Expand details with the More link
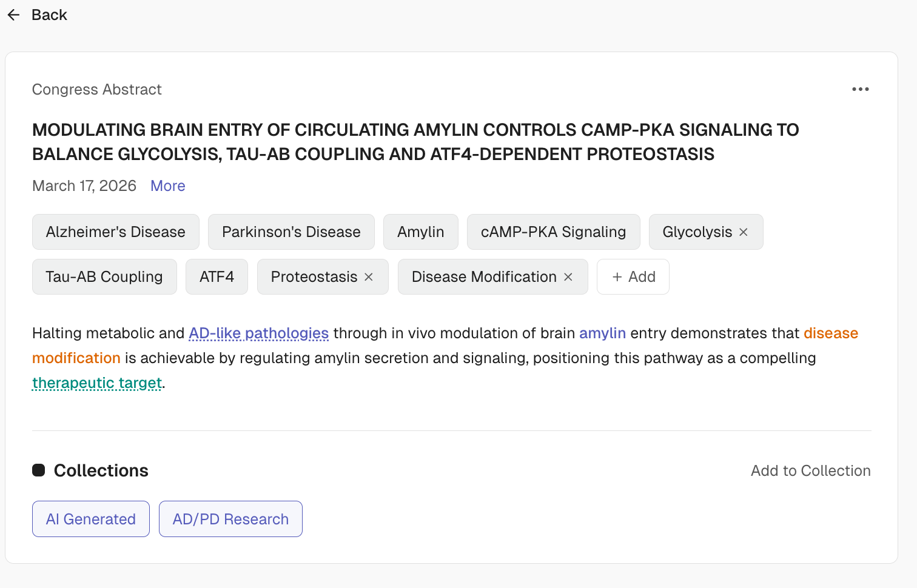 pyautogui.click(x=168, y=186)
